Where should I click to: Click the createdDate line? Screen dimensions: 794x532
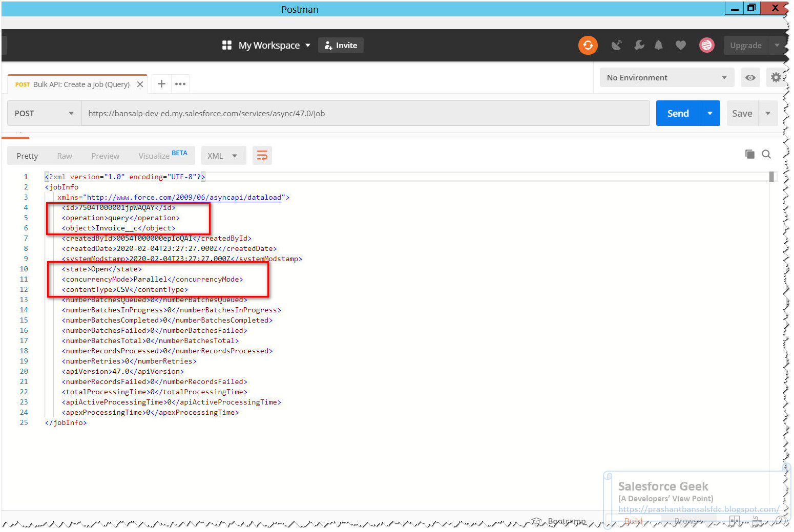[x=169, y=248]
